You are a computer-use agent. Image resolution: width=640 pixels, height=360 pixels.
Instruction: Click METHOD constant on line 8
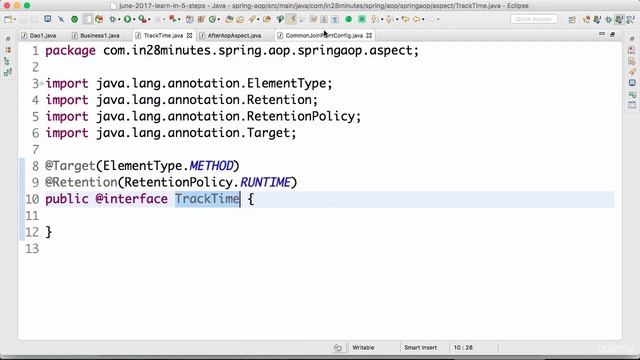click(x=211, y=166)
